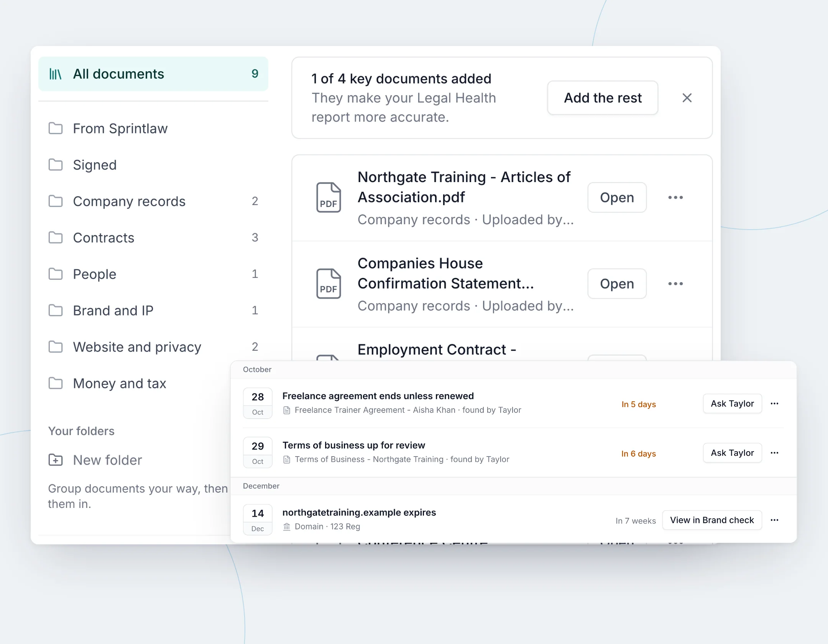Select All documents in sidebar
The image size is (828, 644).
coord(153,74)
